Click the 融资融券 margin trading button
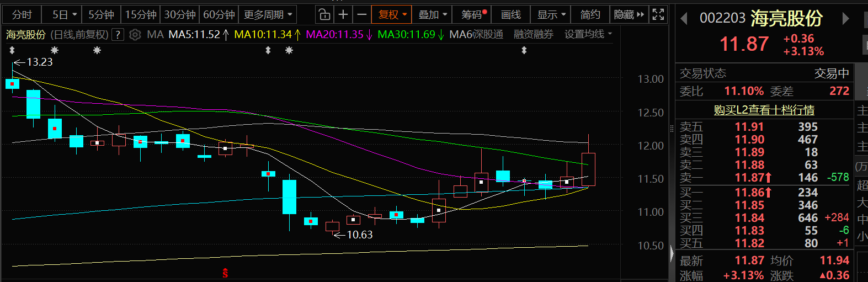Viewport: 868px width, 282px height. (x=533, y=34)
